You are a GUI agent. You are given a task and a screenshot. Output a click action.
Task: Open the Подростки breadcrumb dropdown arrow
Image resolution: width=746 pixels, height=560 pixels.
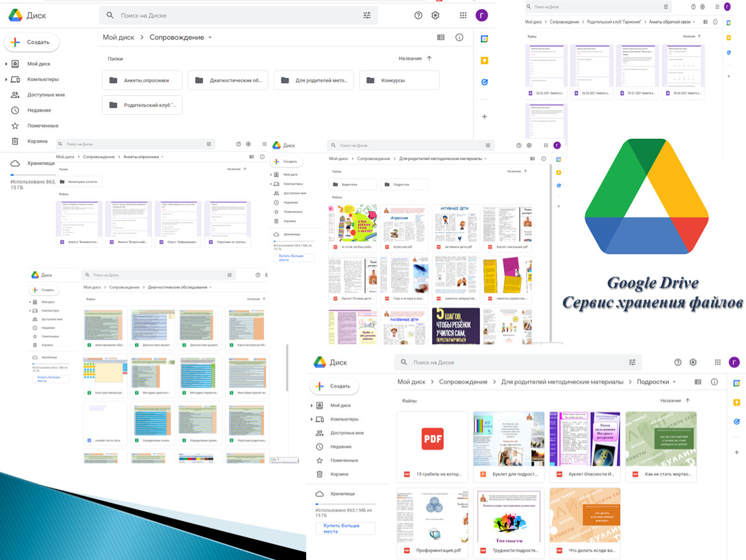[674, 382]
